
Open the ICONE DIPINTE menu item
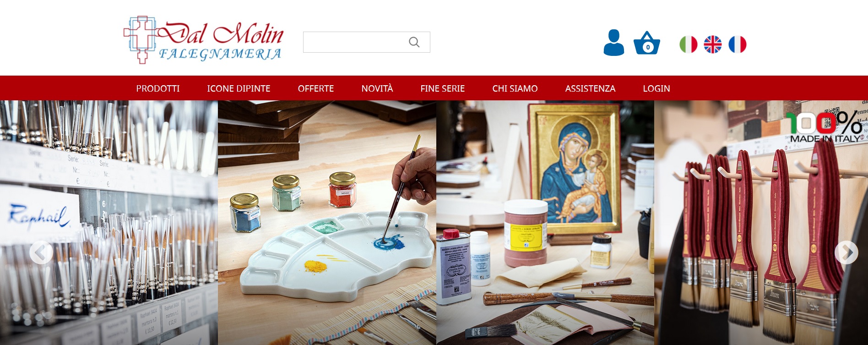click(239, 88)
